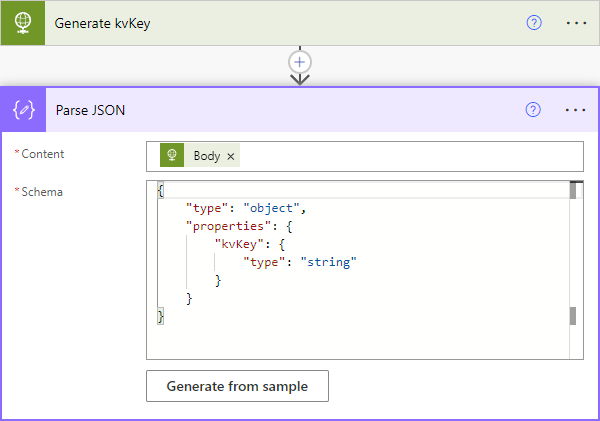600x421 pixels.
Task: Insert a new step using the plus button
Action: point(299,61)
